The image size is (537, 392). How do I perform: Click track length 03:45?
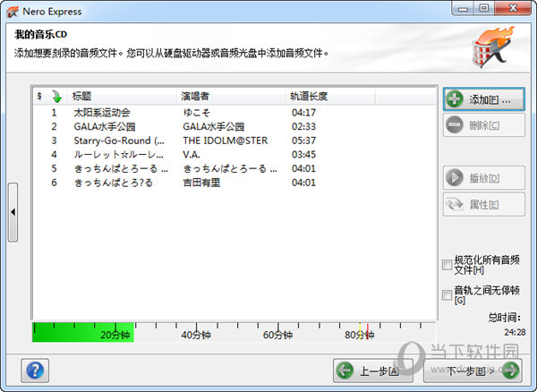tap(303, 155)
